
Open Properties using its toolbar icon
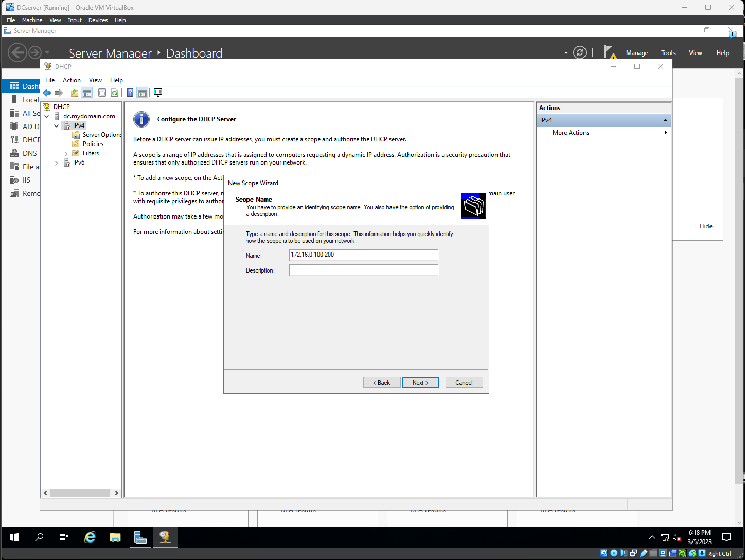coord(102,93)
